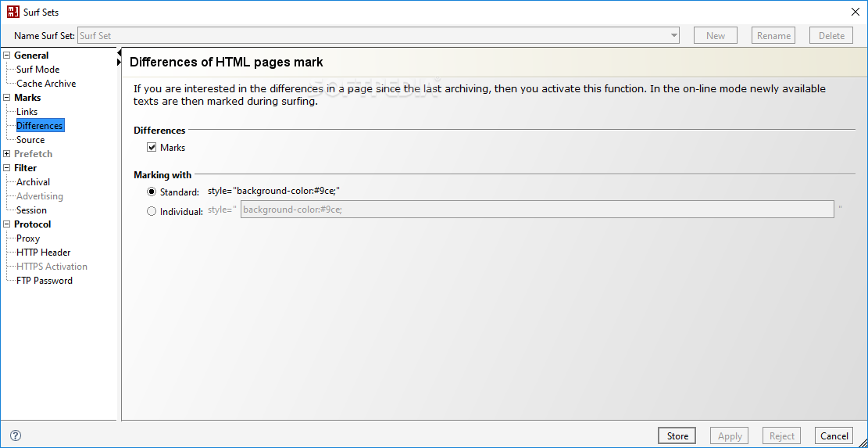The image size is (868, 448).
Task: Click the Apply button
Action: 730,435
